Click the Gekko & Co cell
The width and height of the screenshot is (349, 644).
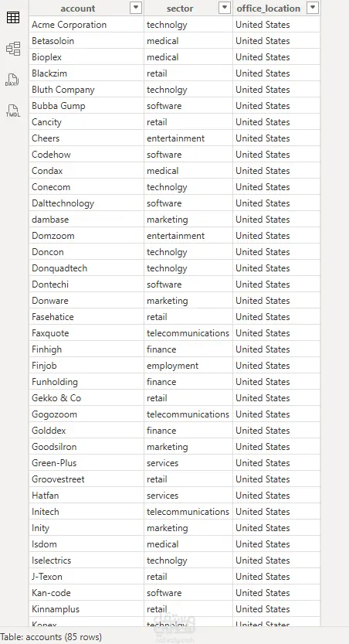pos(86,398)
